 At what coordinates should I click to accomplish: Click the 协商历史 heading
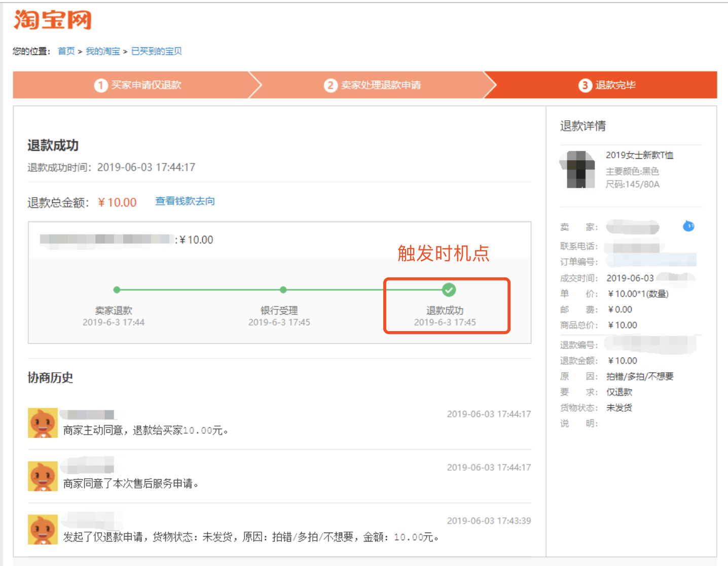50,377
